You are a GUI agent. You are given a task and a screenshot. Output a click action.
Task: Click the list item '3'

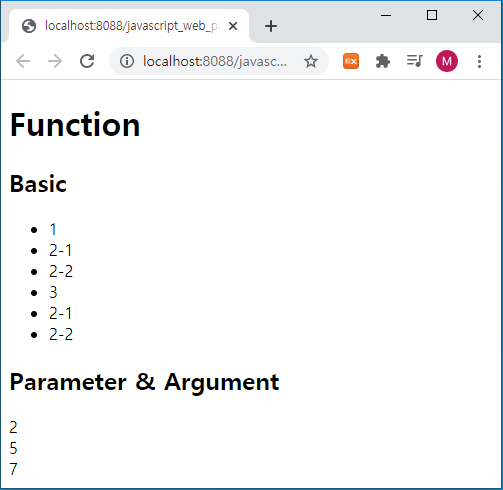pyautogui.click(x=53, y=292)
